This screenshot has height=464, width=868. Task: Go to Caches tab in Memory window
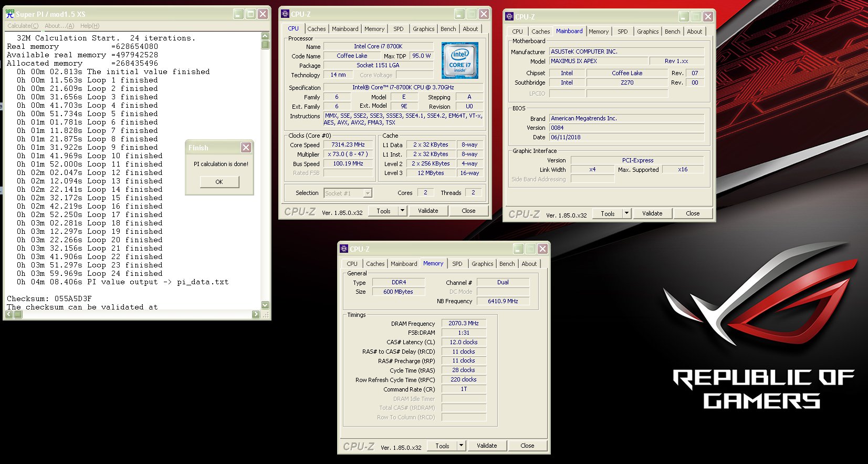[x=375, y=264]
